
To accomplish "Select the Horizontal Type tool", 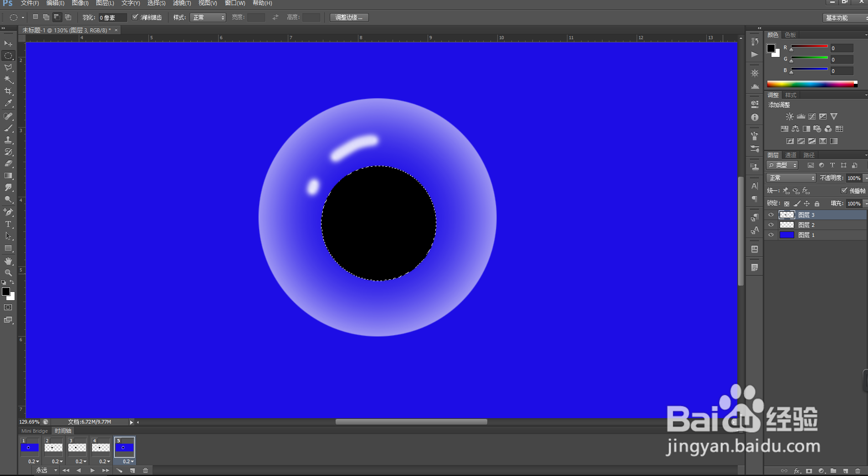I will point(8,224).
